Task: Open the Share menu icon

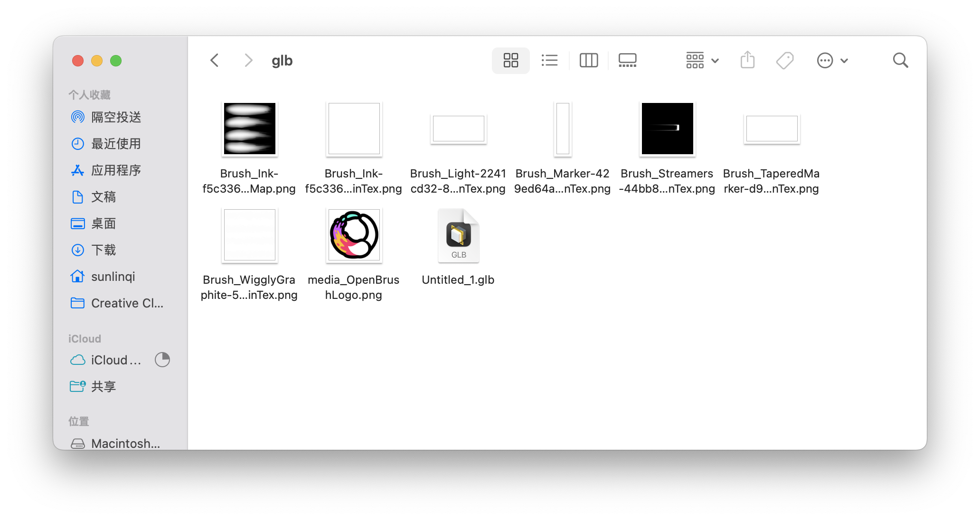Action: [747, 60]
